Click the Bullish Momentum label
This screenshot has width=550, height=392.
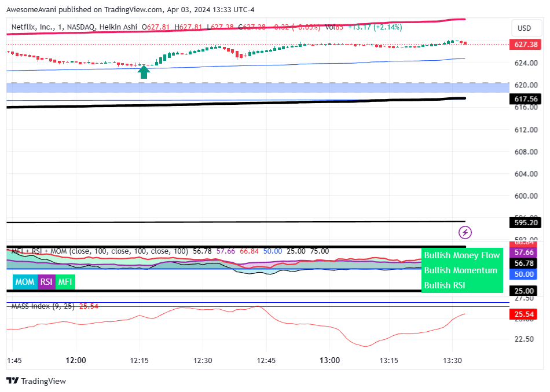(461, 270)
